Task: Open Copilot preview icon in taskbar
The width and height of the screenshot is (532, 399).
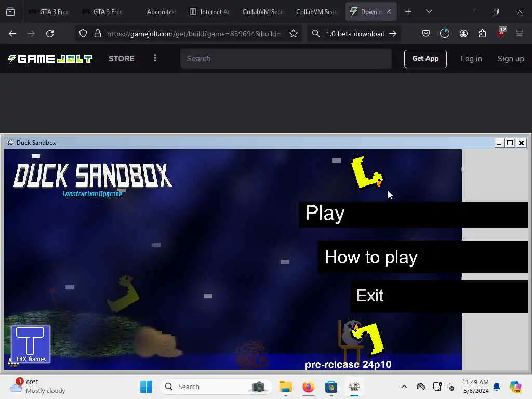Action: coord(515,387)
